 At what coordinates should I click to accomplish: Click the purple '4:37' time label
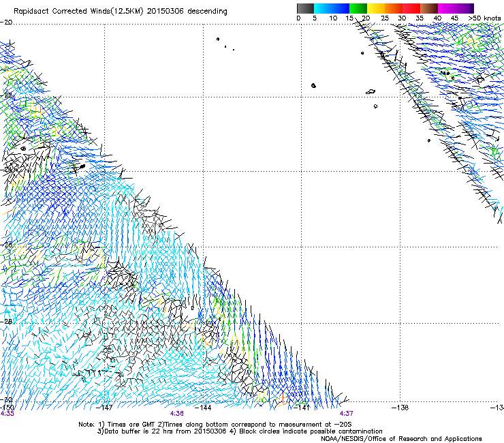346,414
